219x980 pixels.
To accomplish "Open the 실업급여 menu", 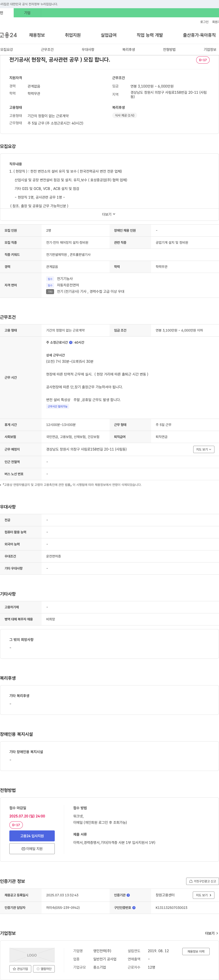I will point(109,35).
